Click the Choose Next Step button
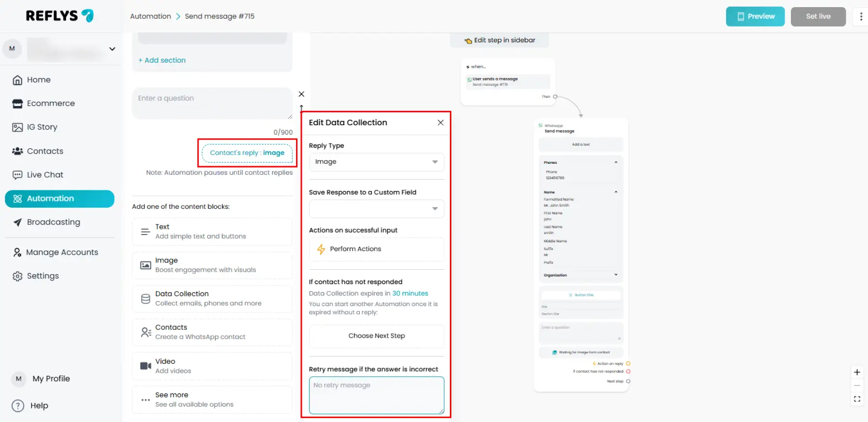Viewport: 868px width, 422px height. 376,336
